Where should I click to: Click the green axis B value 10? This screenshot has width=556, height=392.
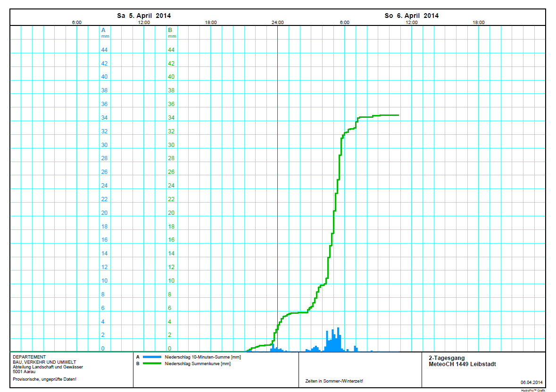tap(171, 281)
